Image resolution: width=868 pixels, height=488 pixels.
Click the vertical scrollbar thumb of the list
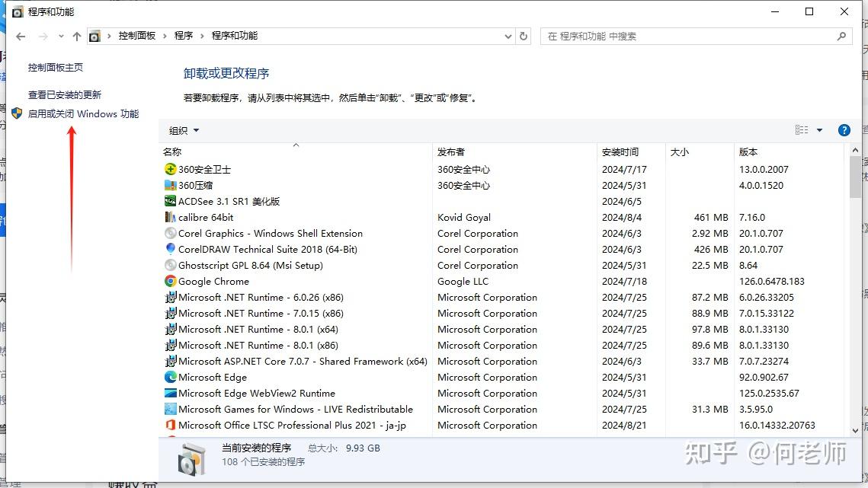point(855,177)
